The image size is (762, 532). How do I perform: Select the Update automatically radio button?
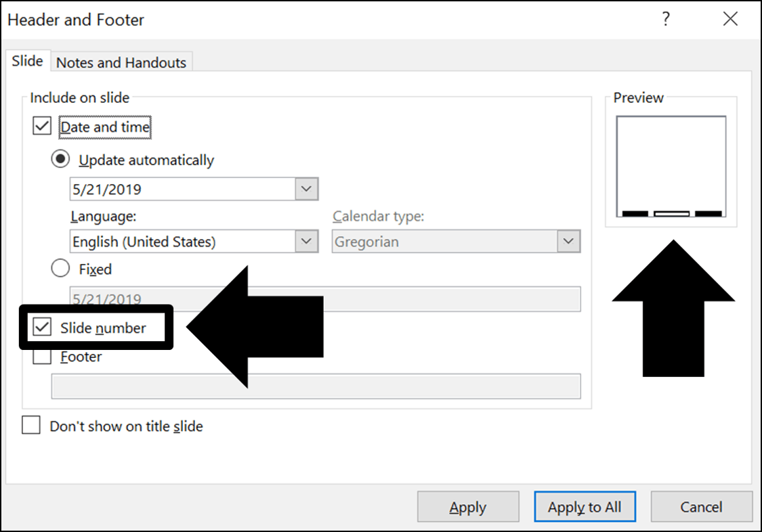[60, 159]
